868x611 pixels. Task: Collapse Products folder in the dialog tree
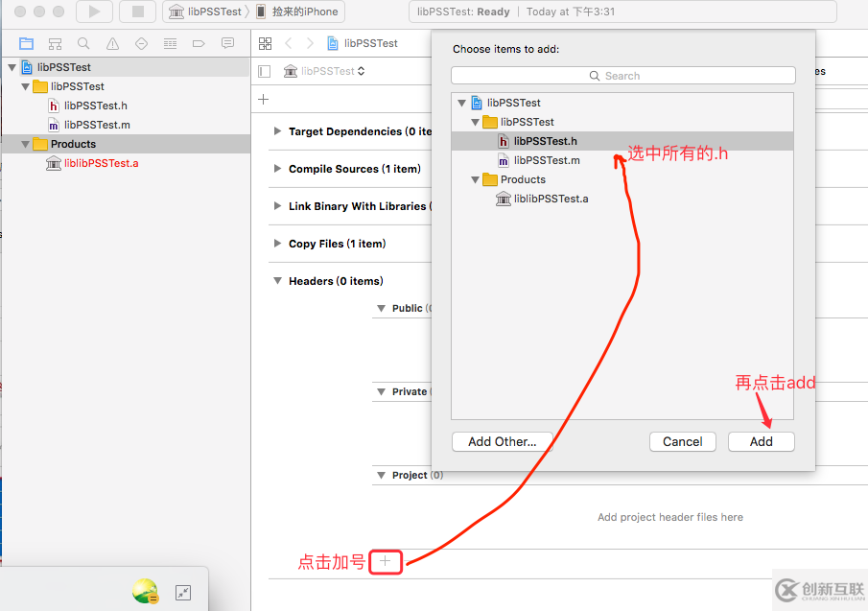(475, 180)
